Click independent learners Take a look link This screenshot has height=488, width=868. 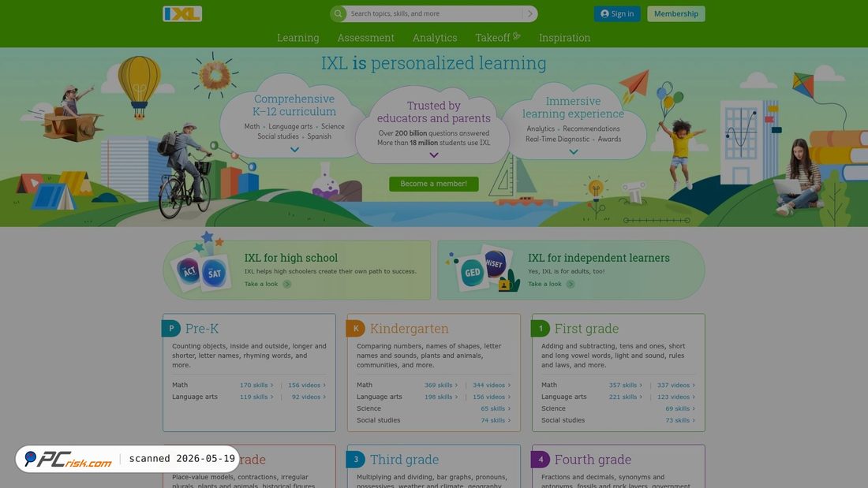(544, 284)
